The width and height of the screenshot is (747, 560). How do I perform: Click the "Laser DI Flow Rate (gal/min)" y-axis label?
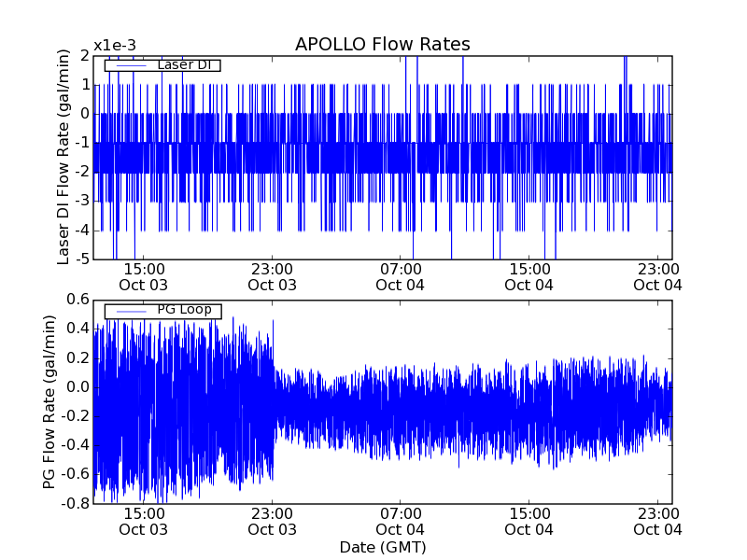[x=63, y=157]
